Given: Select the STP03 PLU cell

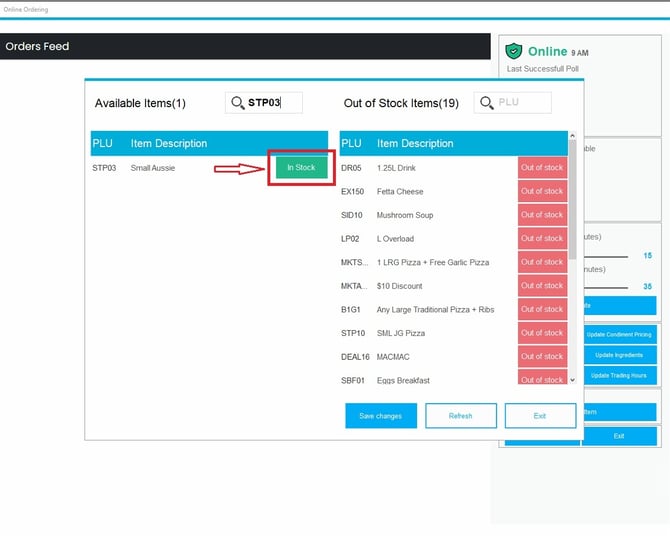Looking at the screenshot, I should (x=104, y=168).
